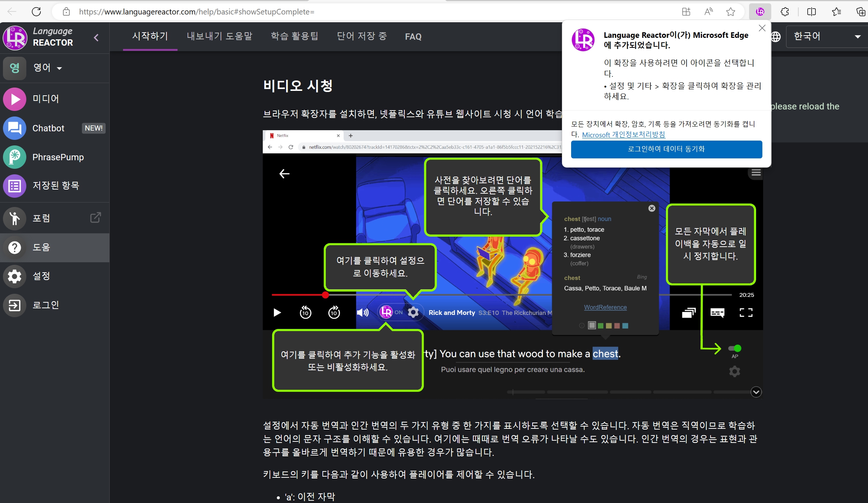Close the chest dictionary popup
This screenshot has width=868, height=503.
pyautogui.click(x=652, y=208)
